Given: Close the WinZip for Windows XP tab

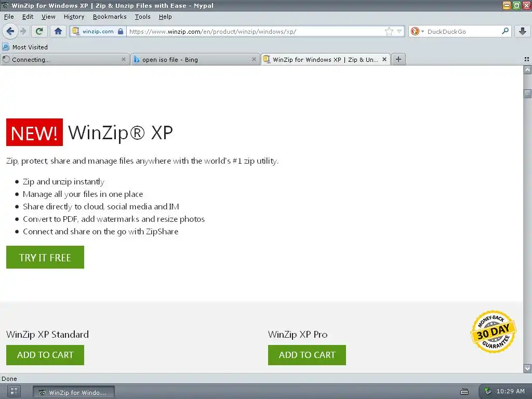Looking at the screenshot, I should [x=384, y=59].
